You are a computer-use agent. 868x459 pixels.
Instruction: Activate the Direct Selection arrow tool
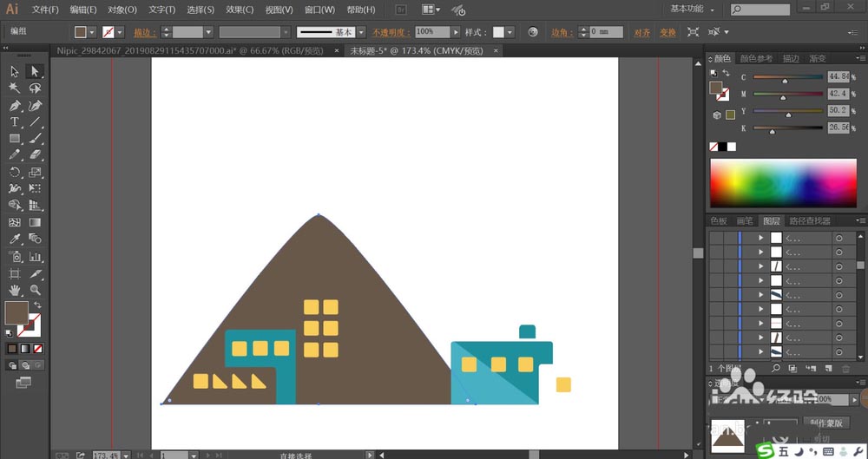(35, 71)
